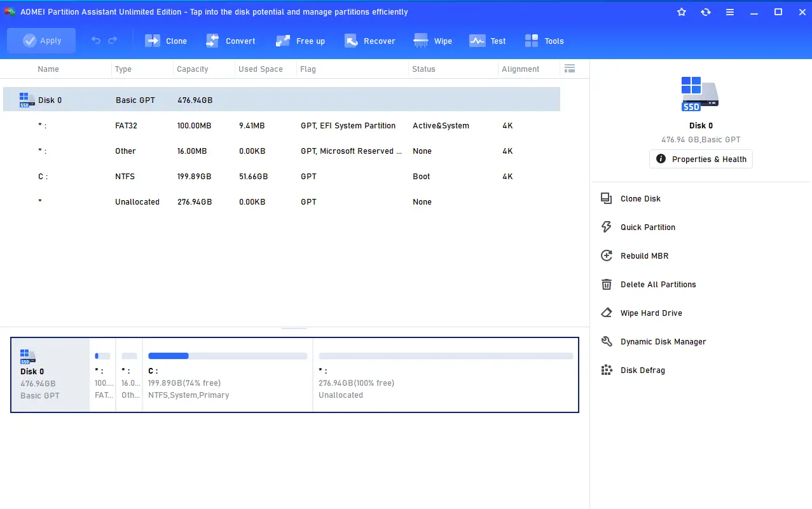
Task: Click the refresh icon in title bar
Action: (706, 12)
